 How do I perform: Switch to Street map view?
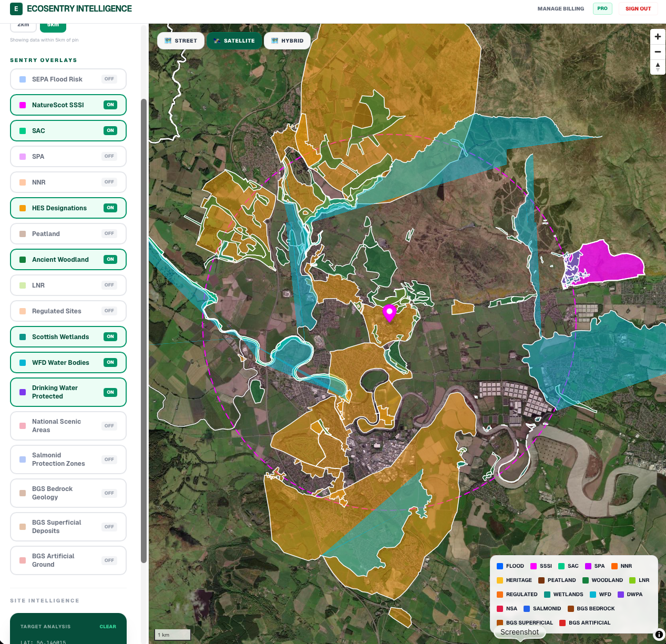[181, 40]
